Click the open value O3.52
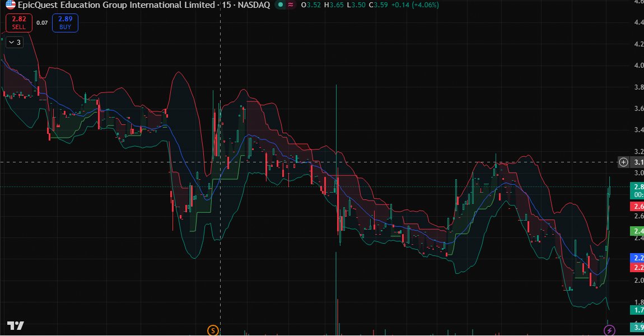This screenshot has width=644, height=336. tap(310, 5)
